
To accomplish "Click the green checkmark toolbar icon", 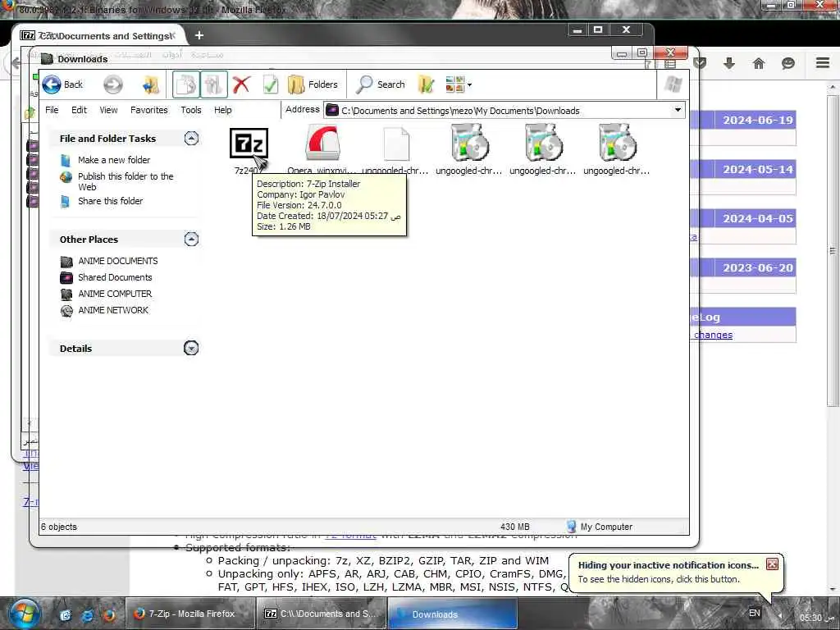I will (x=271, y=84).
